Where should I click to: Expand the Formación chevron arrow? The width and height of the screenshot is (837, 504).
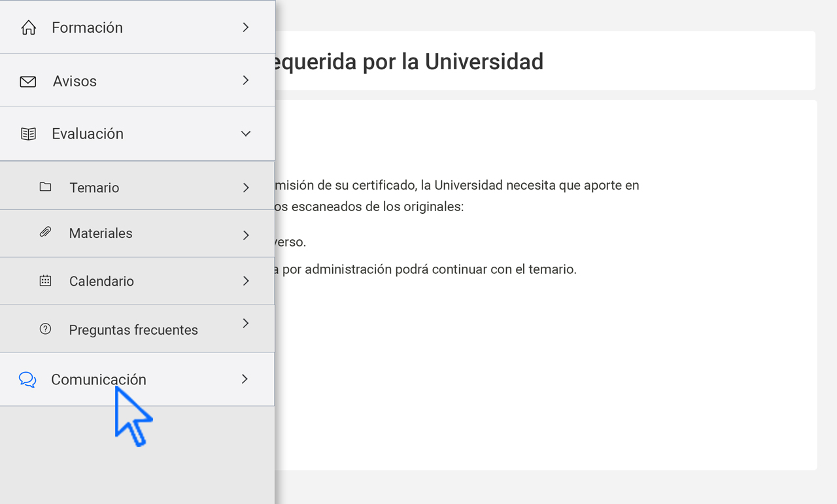click(246, 27)
